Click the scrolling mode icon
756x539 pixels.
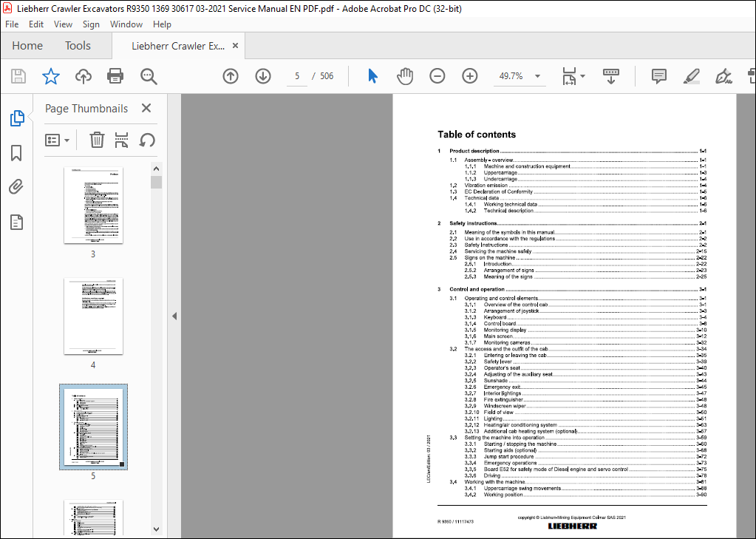(x=611, y=76)
